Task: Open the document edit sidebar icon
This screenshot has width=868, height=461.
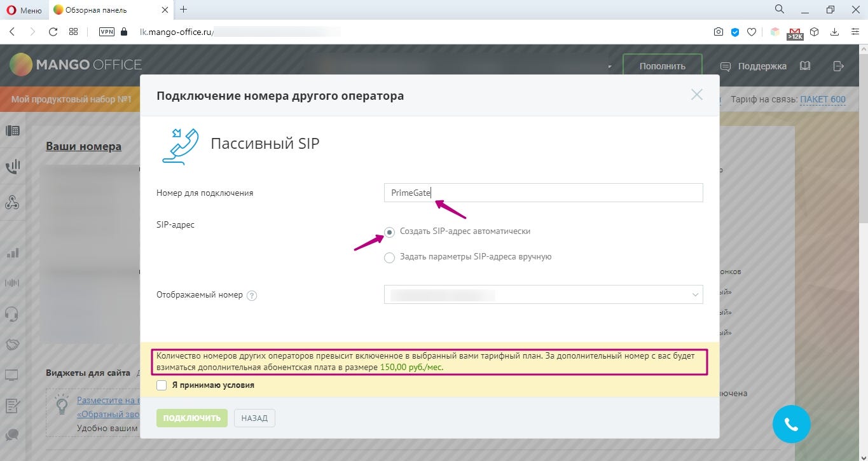Action: [x=12, y=405]
